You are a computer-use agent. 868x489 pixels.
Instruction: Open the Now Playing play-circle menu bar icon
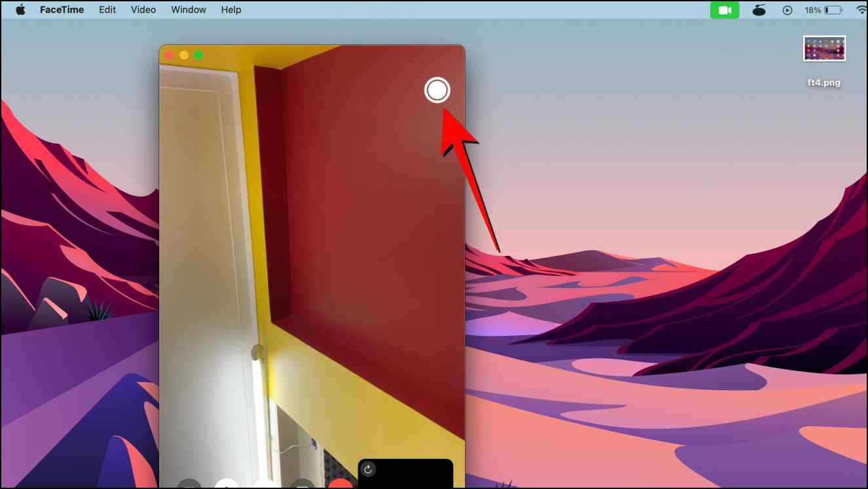point(787,10)
